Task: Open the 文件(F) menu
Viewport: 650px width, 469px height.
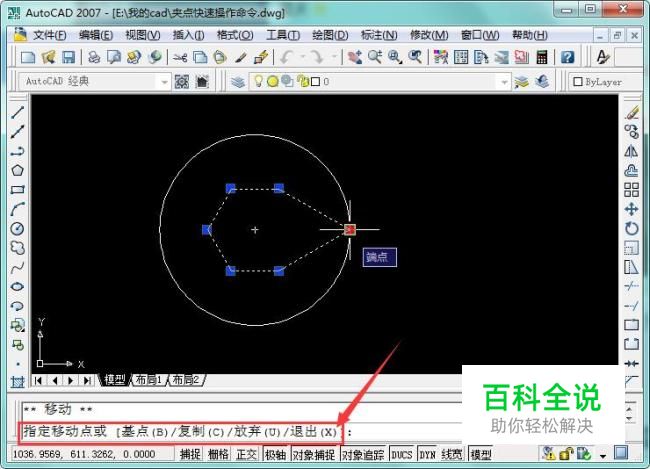Action: point(50,35)
